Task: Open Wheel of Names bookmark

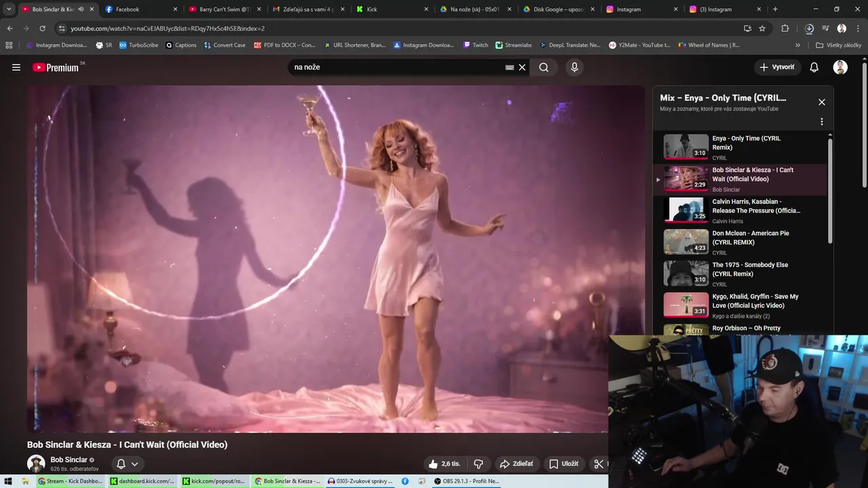Action: [x=709, y=45]
